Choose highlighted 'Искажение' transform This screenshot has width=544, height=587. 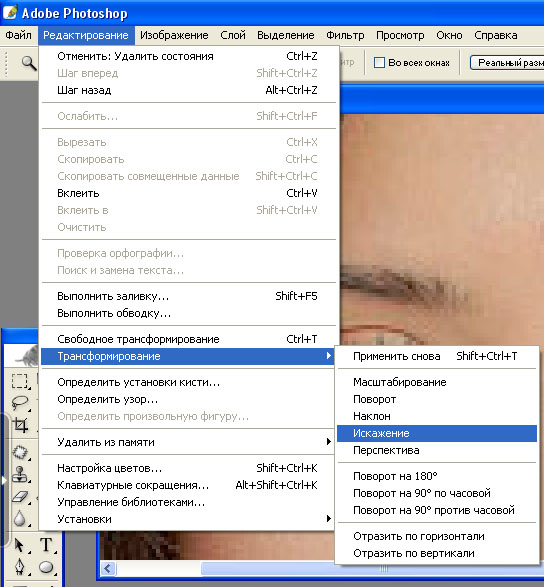[x=437, y=434]
